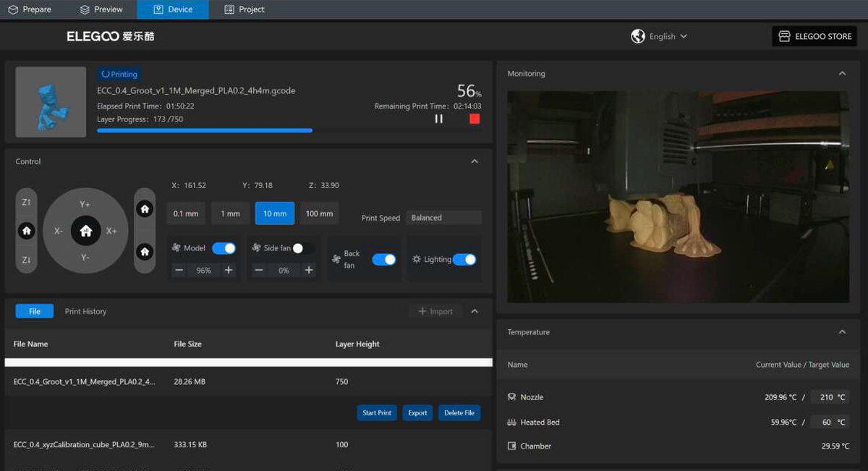Select the 1 mm step size
Image resolution: width=868 pixels, height=471 pixels.
[230, 213]
